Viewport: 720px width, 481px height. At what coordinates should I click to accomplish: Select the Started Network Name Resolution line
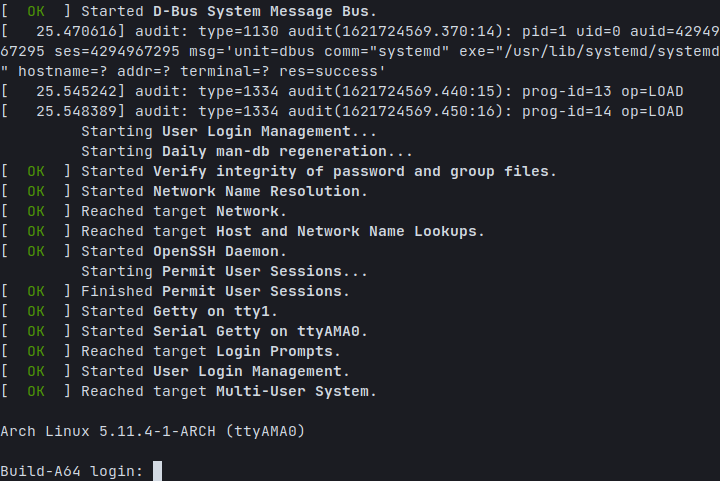(x=184, y=191)
